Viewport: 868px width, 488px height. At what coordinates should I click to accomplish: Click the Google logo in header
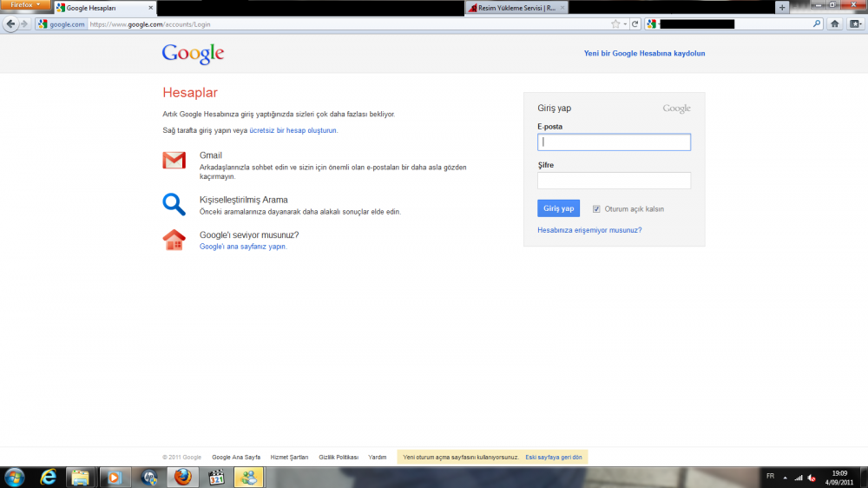tap(193, 54)
